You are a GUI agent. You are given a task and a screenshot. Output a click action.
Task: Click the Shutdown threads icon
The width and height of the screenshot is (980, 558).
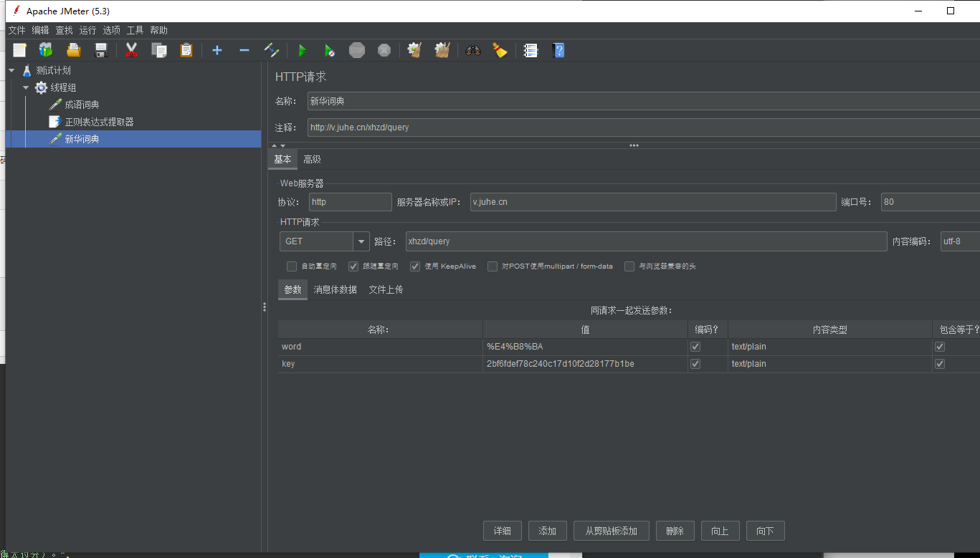384,50
